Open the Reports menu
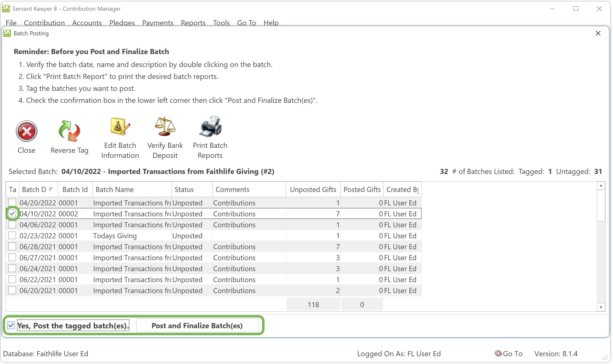This screenshot has height=364, width=613. click(x=193, y=23)
